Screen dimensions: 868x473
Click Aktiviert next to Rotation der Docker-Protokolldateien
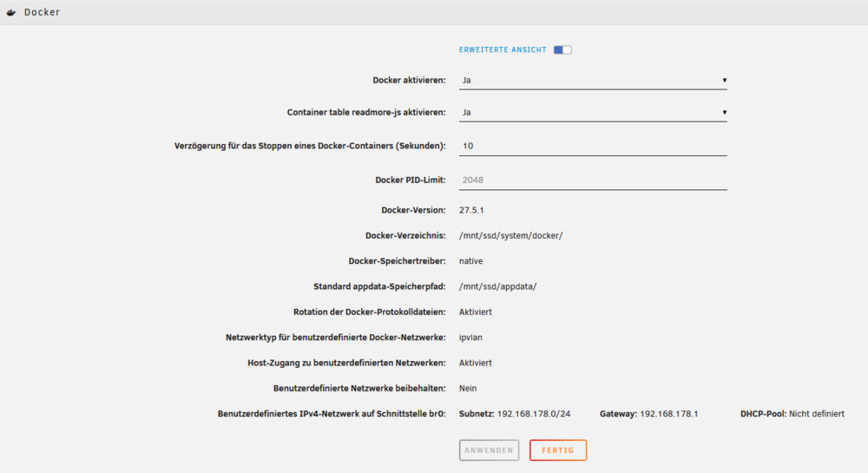point(476,312)
